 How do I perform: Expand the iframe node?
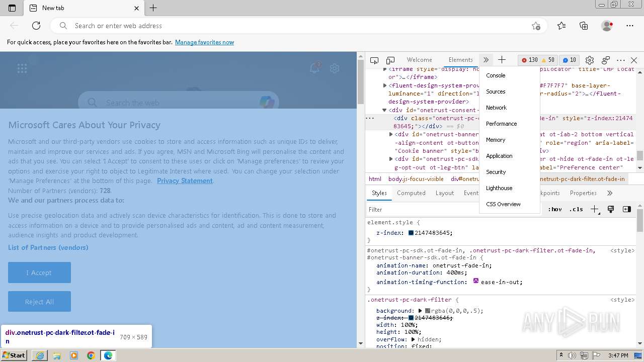(x=385, y=69)
